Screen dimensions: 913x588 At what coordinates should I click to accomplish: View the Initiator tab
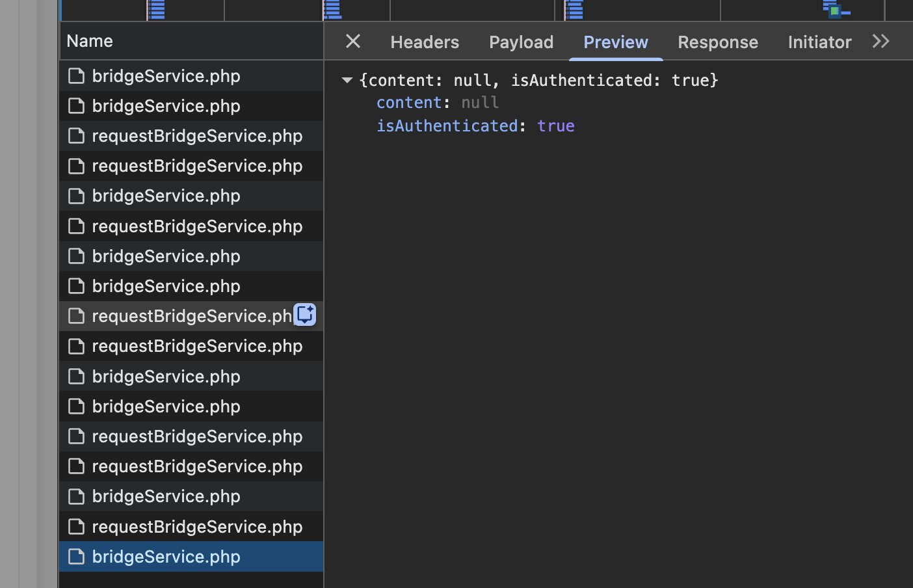point(819,42)
